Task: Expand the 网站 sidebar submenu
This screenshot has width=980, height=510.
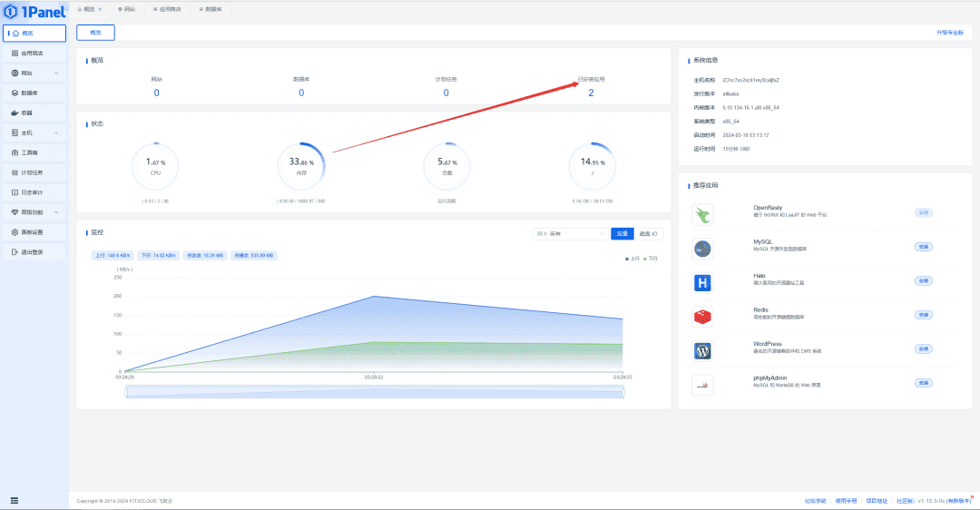Action: coord(34,73)
